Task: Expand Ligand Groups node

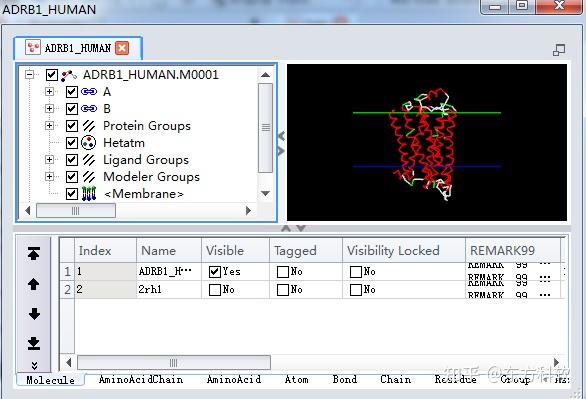Action: click(x=49, y=160)
